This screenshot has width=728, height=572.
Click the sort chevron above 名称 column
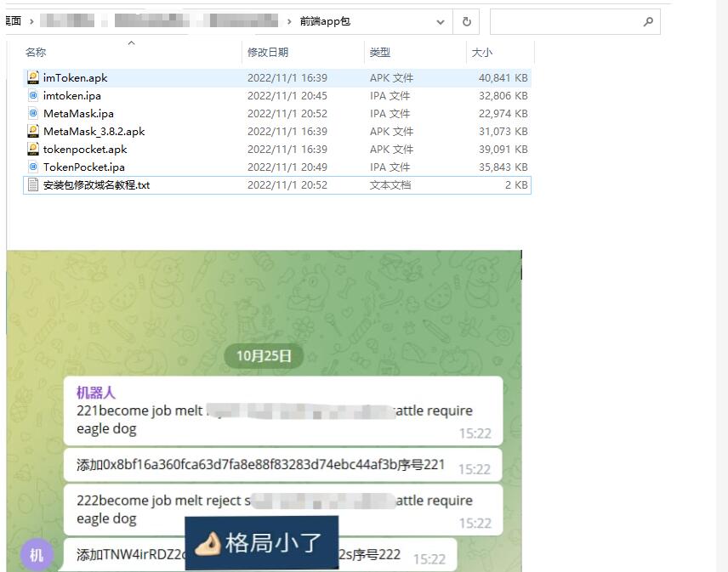click(x=132, y=42)
